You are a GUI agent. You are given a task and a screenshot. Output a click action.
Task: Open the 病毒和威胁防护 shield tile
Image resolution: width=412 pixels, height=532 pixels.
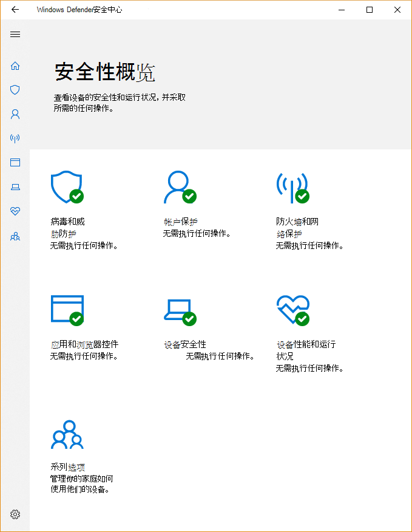[67, 187]
